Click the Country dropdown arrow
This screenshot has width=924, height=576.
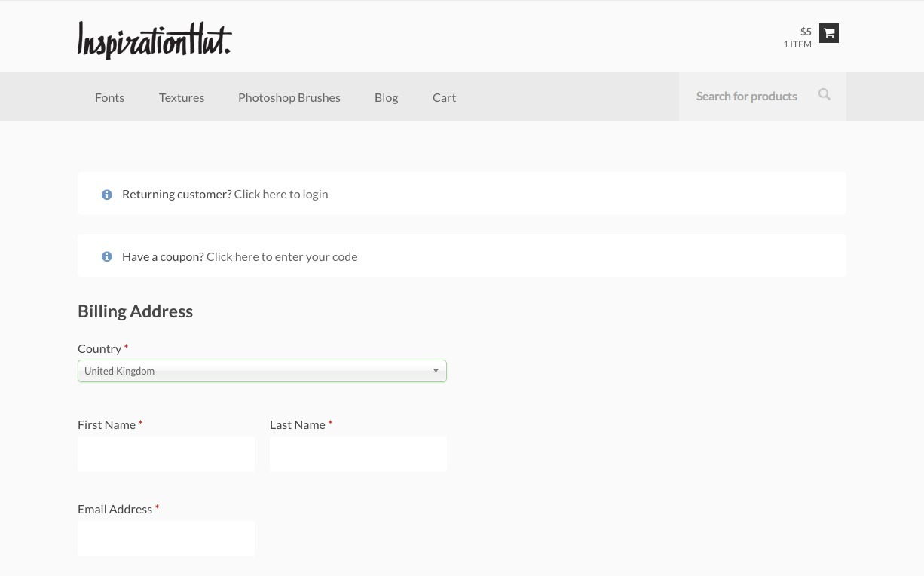point(436,371)
